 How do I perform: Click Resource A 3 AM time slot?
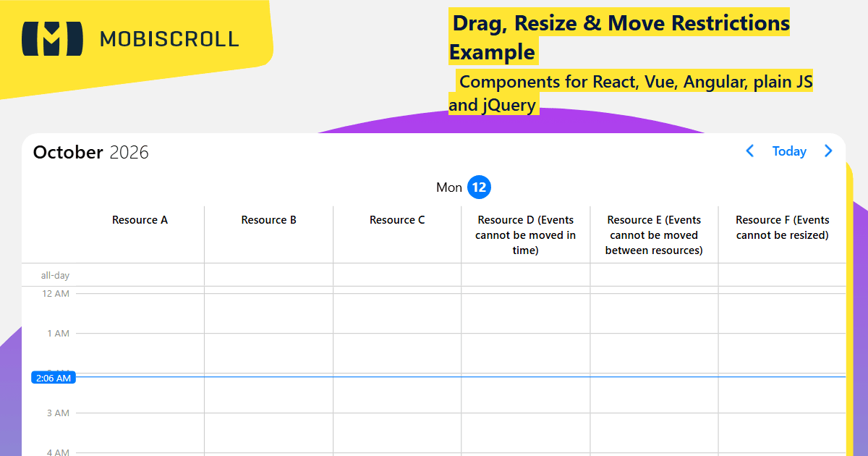pos(140,433)
